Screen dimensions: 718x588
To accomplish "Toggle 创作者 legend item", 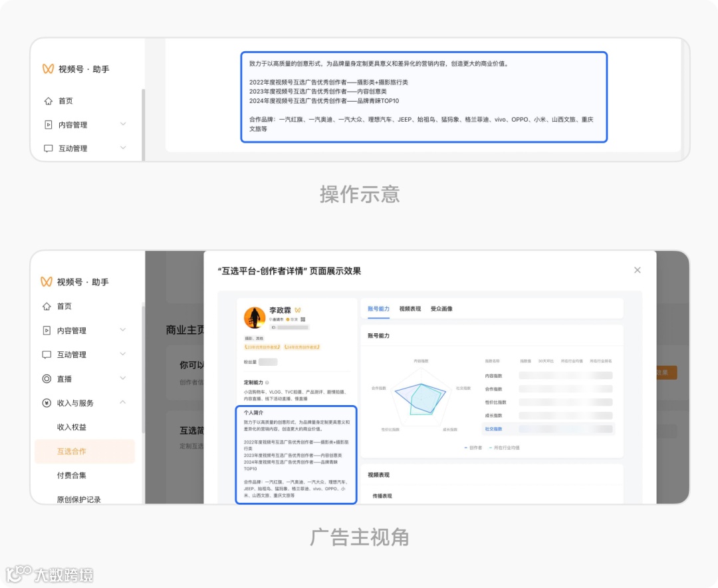I will 473,448.
